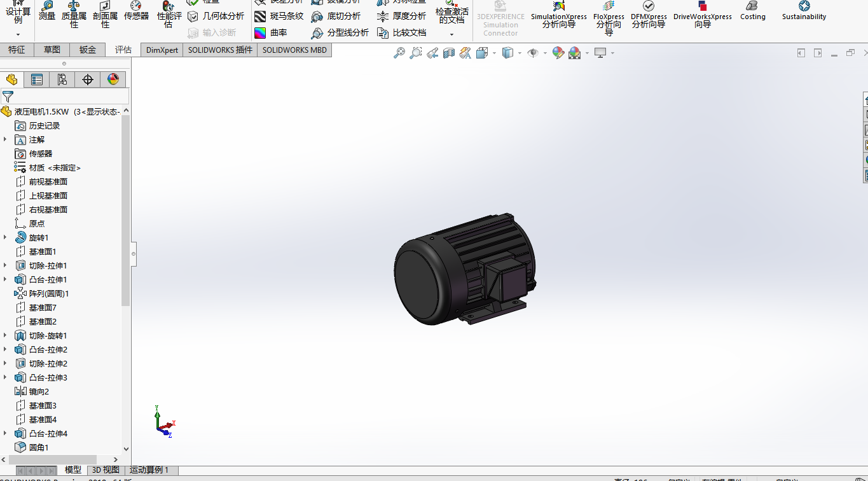Click Section View icon

coord(449,53)
